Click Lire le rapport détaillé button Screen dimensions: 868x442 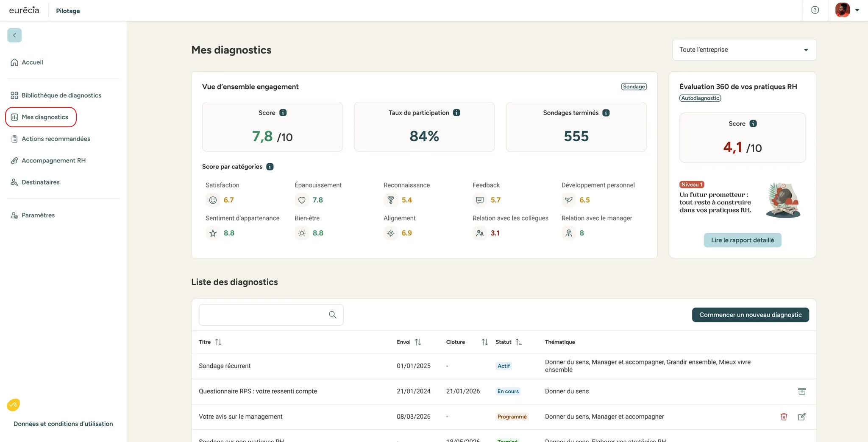(x=742, y=240)
